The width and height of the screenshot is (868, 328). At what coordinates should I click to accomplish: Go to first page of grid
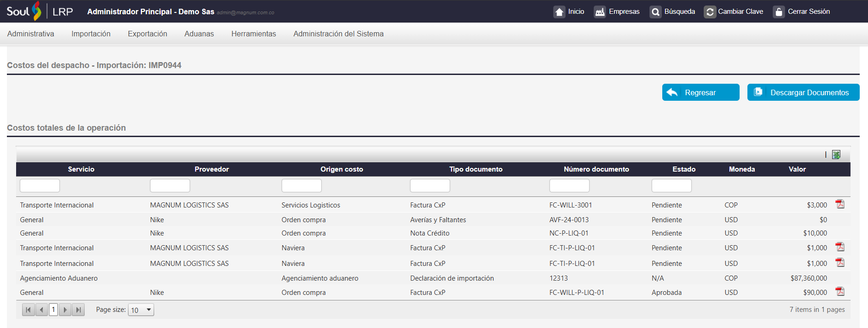pos(29,310)
